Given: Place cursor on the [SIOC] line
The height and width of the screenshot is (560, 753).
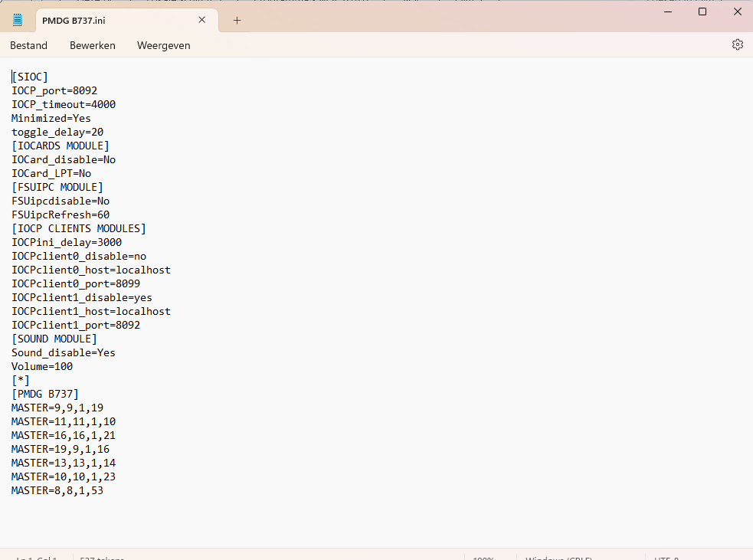Looking at the screenshot, I should pyautogui.click(x=30, y=77).
